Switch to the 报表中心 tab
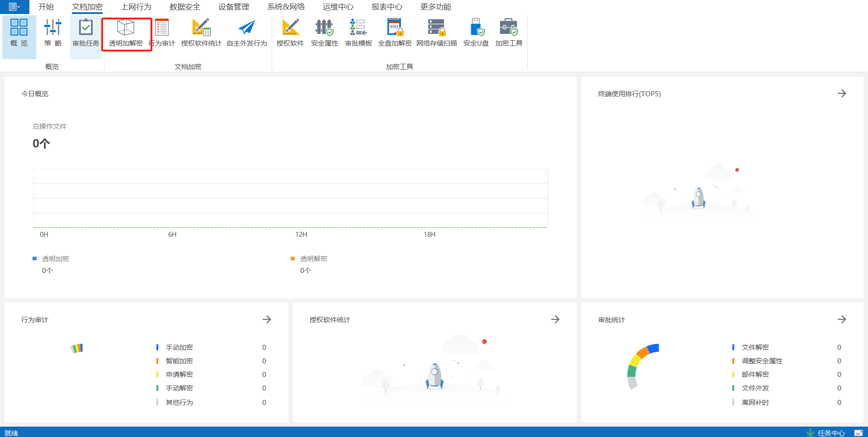The width and height of the screenshot is (868, 437). 387,7
